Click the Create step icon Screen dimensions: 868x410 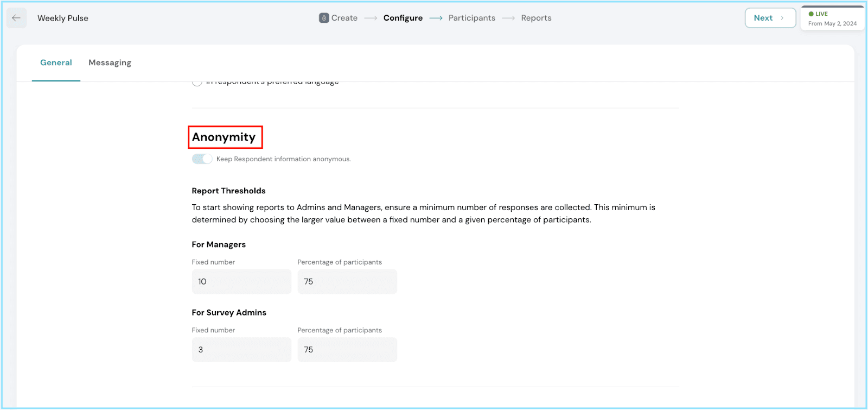[324, 18]
